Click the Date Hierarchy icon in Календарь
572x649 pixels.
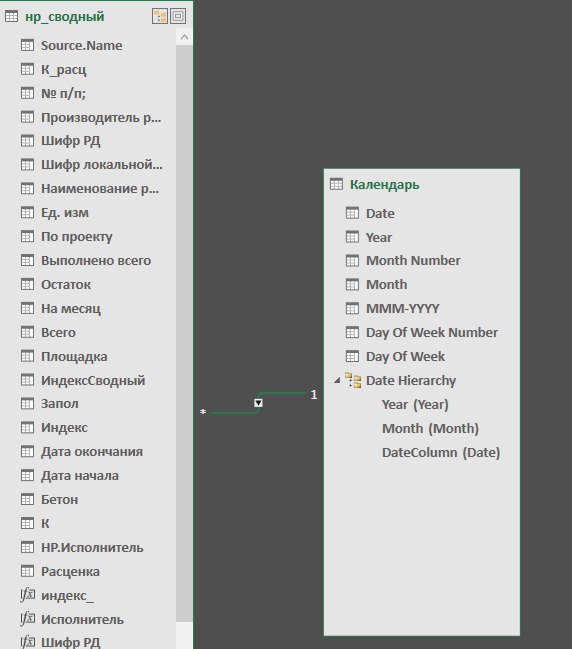click(353, 380)
